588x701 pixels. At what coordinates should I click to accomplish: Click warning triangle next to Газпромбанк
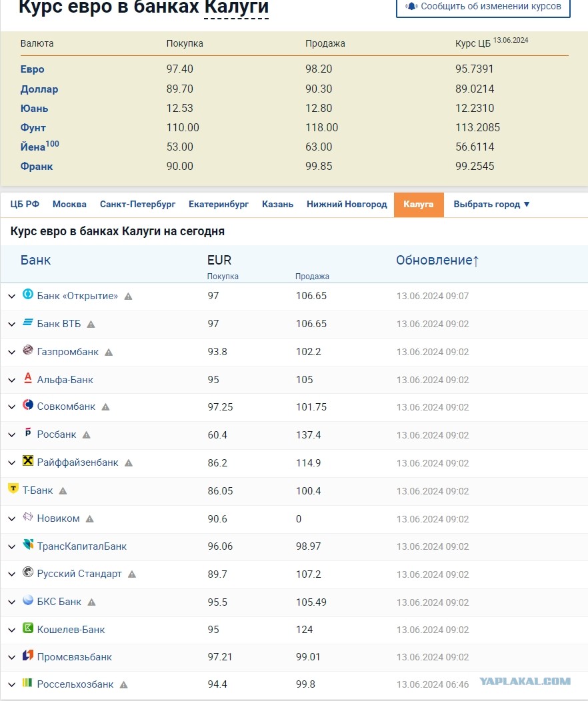coord(109,352)
